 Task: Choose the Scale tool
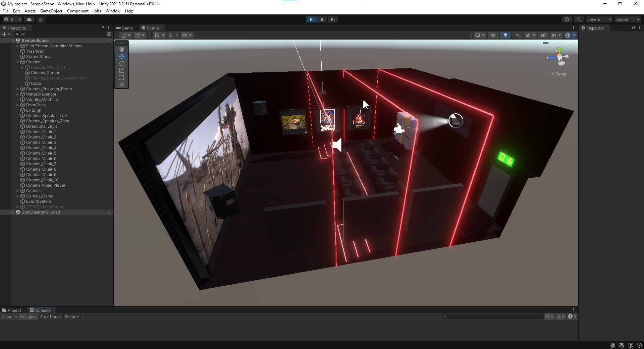[x=121, y=70]
